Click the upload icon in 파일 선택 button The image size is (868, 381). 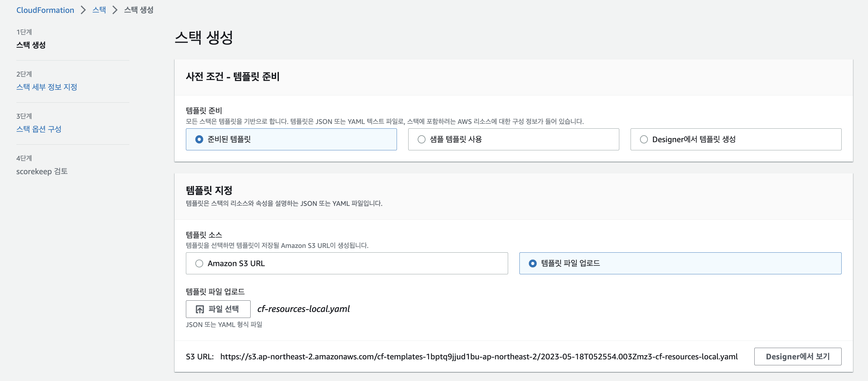[x=200, y=309]
